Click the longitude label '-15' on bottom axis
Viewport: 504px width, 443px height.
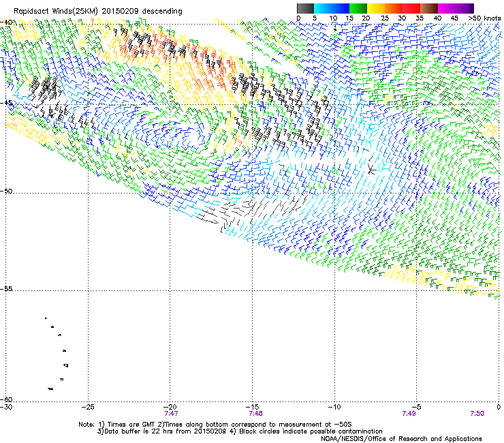[x=252, y=407]
